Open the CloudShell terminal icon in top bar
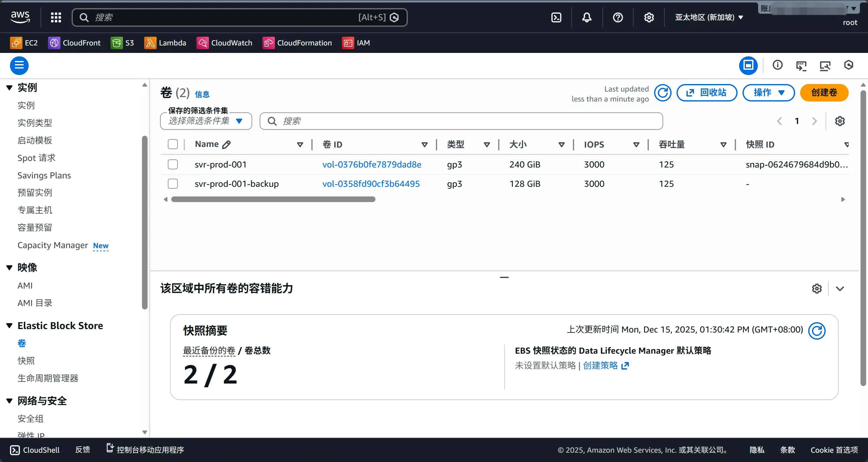868x462 pixels. 556,17
